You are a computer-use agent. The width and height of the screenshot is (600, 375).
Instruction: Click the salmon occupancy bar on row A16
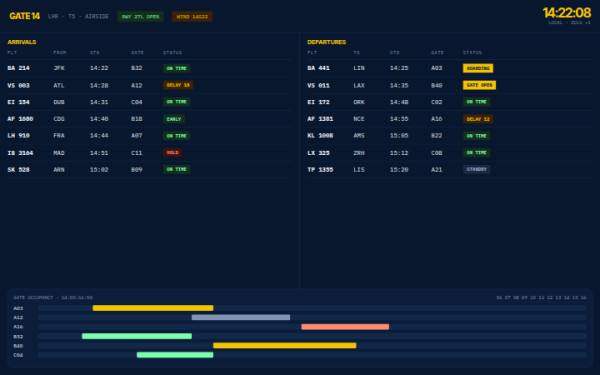345,327
